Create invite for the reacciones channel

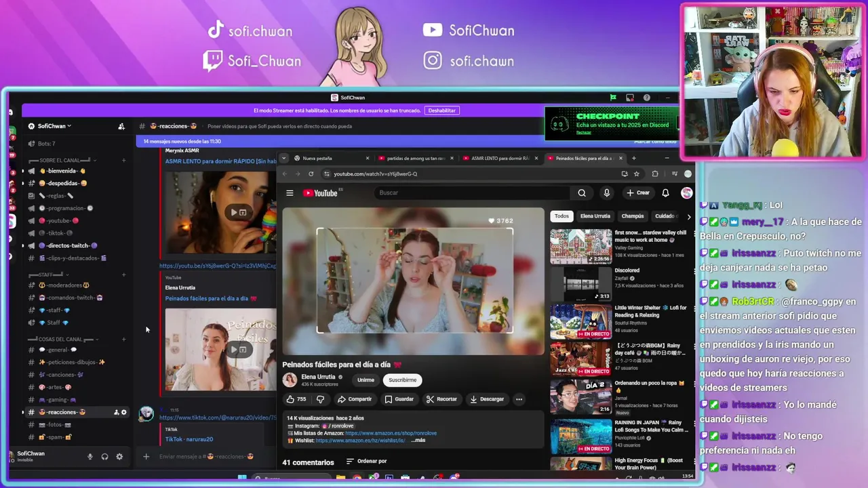pos(116,412)
